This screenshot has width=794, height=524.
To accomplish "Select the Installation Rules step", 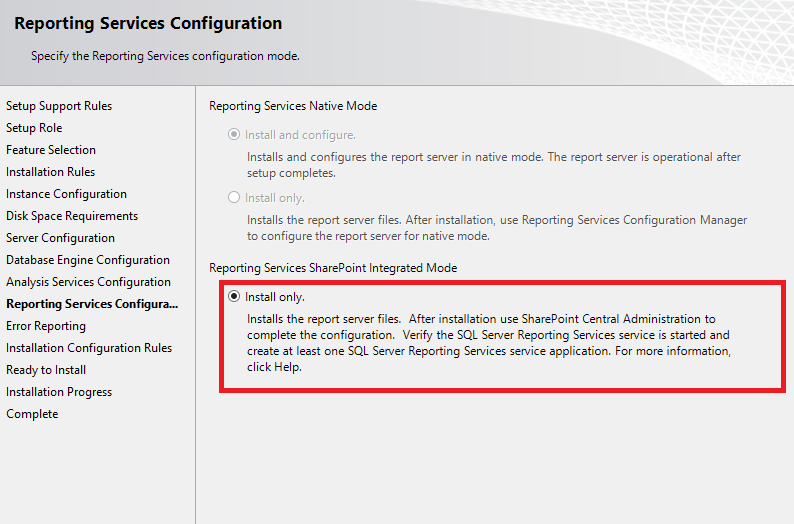I will (x=51, y=172).
